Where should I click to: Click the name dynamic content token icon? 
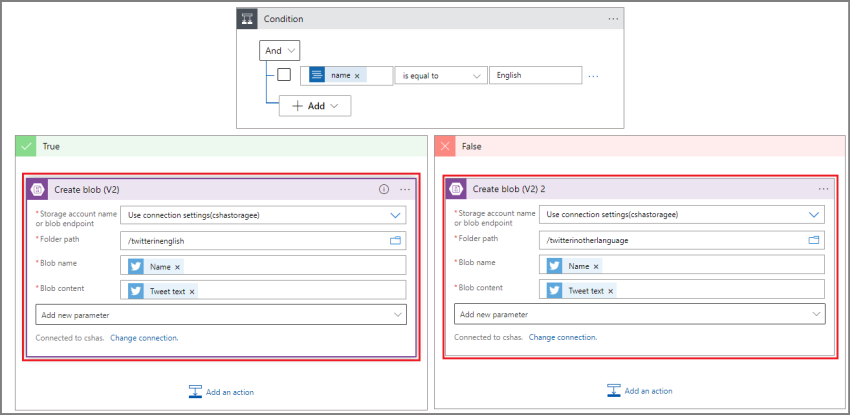(x=317, y=75)
